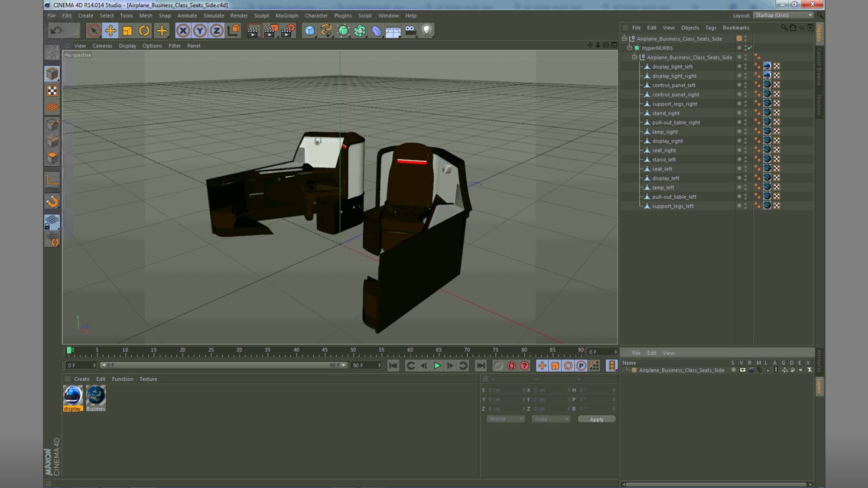
Task: Select the Rotate tool
Action: coord(144,31)
